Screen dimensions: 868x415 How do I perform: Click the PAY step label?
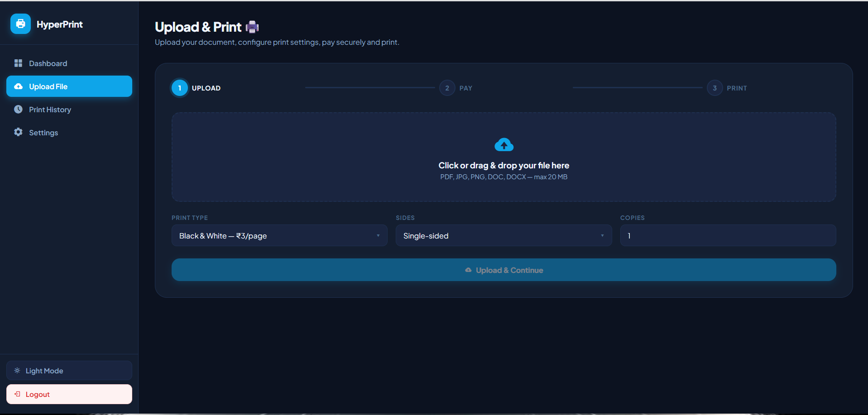[466, 88]
